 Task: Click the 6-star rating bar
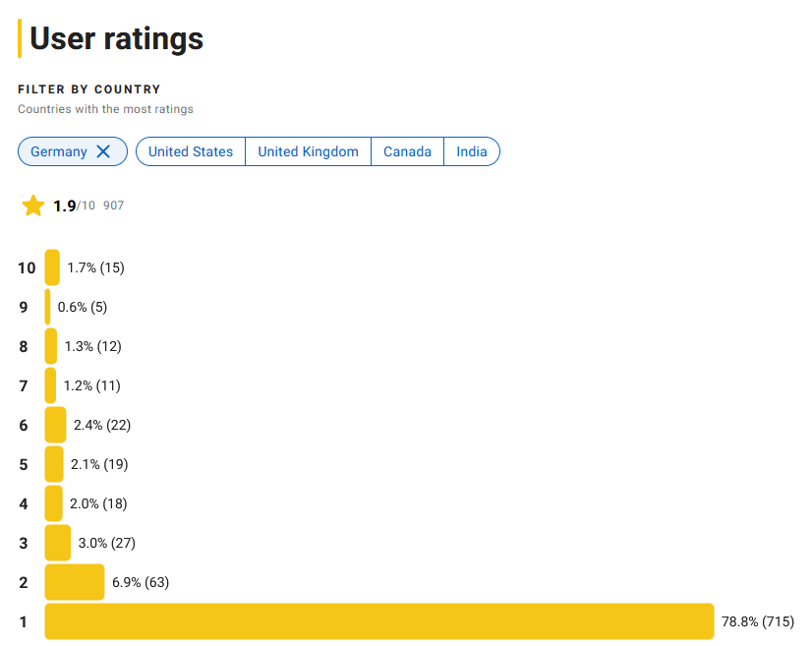tap(56, 425)
